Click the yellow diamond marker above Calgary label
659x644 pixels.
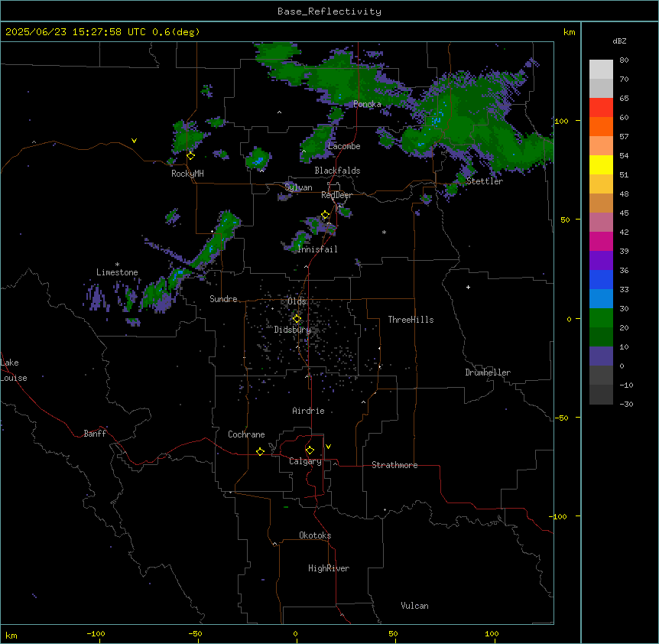tap(310, 450)
